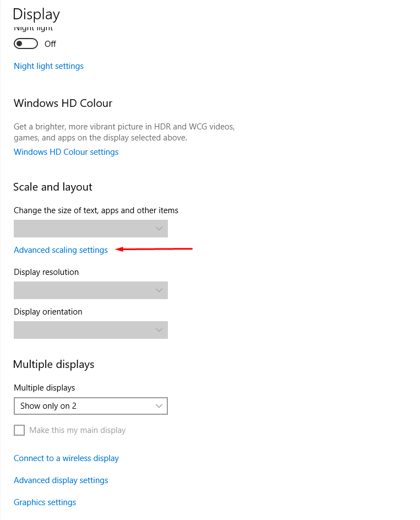The width and height of the screenshot is (420, 520).
Task: Open Night light settings
Action: click(48, 66)
